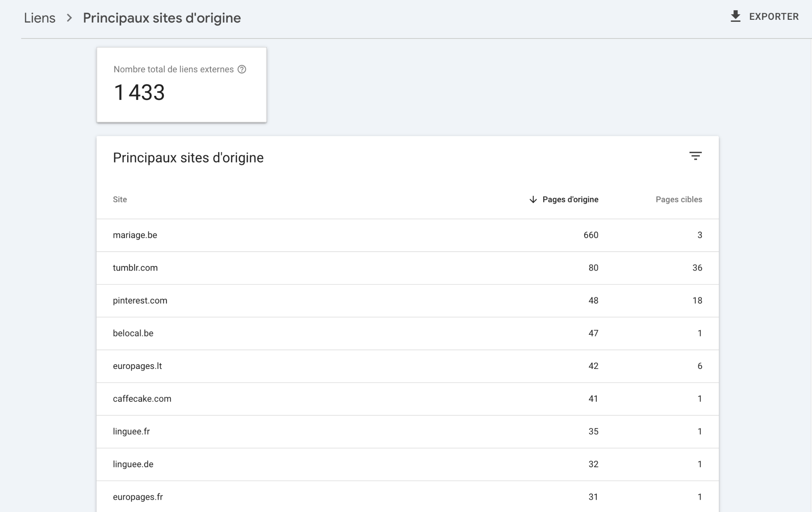
Task: Go back to the Liens breadcrumb
Action: pyautogui.click(x=40, y=18)
